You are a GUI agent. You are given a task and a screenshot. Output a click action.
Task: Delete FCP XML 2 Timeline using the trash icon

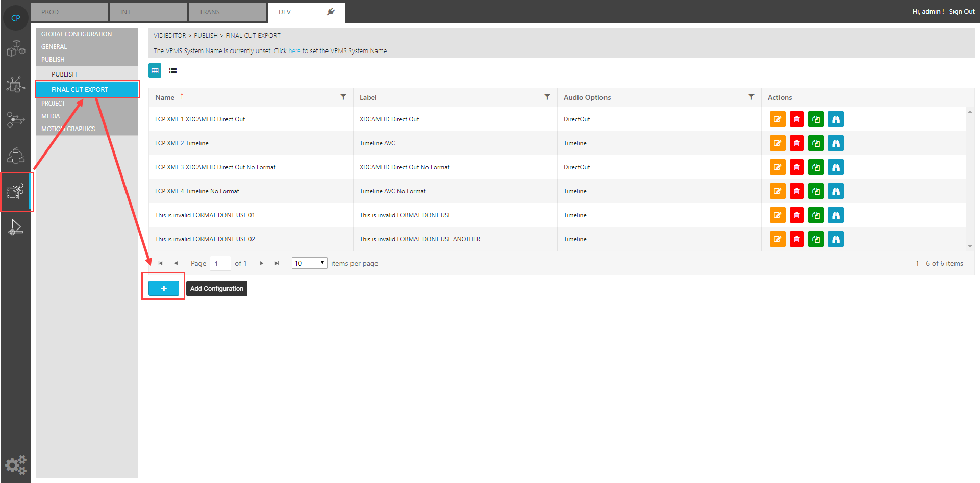pyautogui.click(x=796, y=143)
